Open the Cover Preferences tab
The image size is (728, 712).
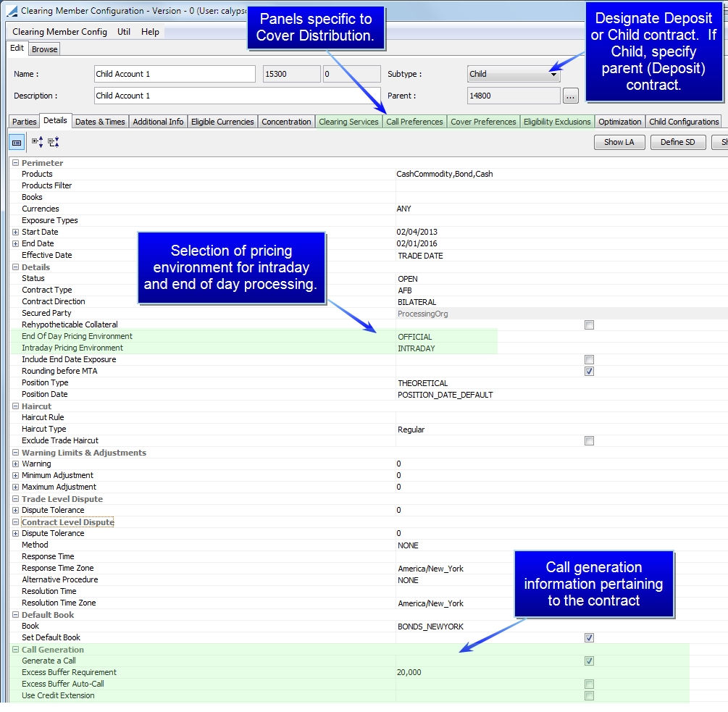coord(483,122)
